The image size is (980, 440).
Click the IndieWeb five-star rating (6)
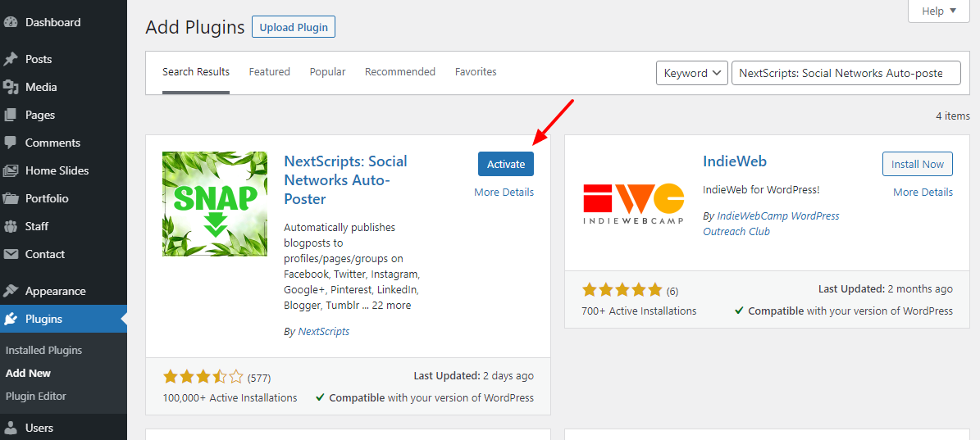point(630,290)
